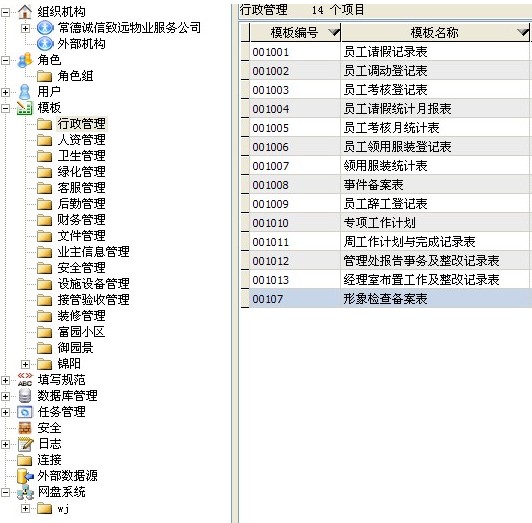The height and width of the screenshot is (523, 532).
Task: Click the 外部数据源 data source icon
Action: 25,476
